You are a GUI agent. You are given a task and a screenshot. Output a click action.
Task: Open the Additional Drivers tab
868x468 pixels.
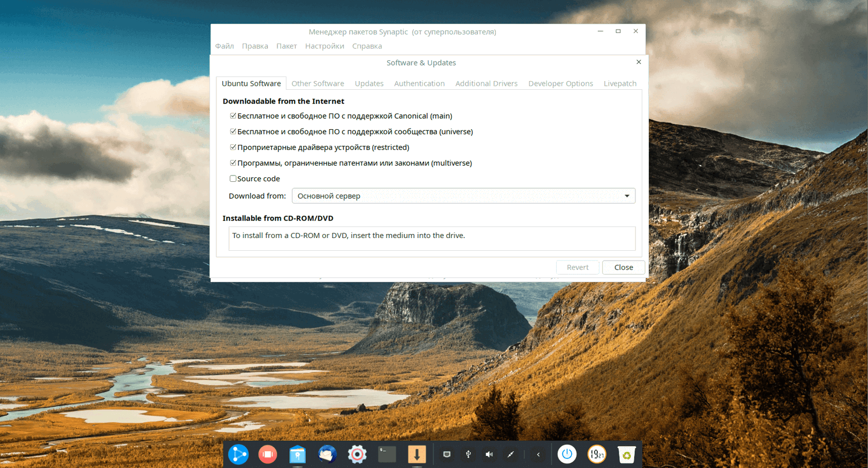(x=487, y=83)
